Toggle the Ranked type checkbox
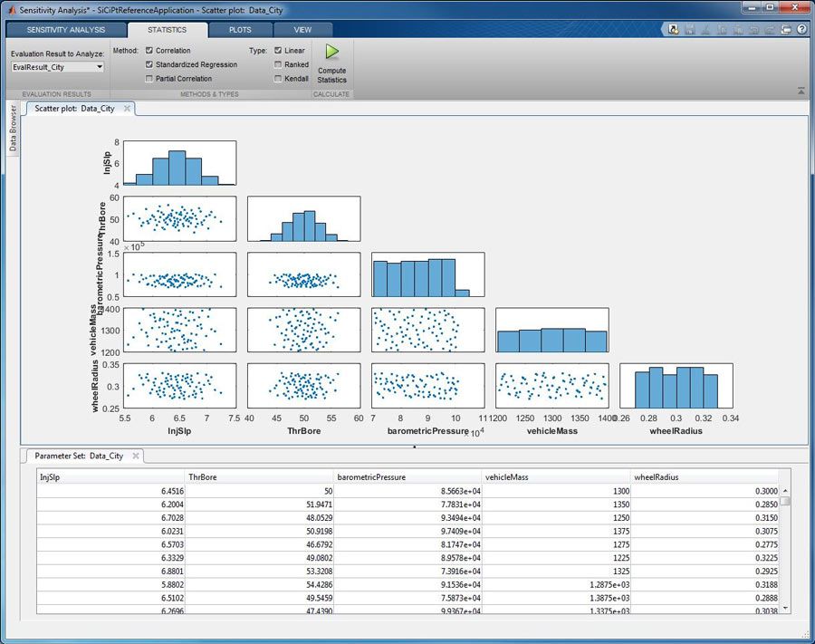Image resolution: width=815 pixels, height=644 pixels. pos(281,63)
